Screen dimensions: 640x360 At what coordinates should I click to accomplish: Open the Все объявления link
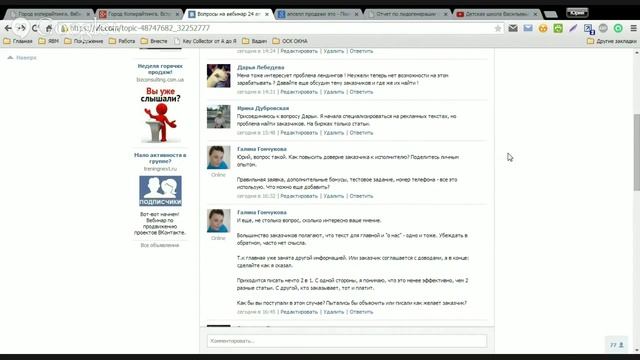point(160,245)
